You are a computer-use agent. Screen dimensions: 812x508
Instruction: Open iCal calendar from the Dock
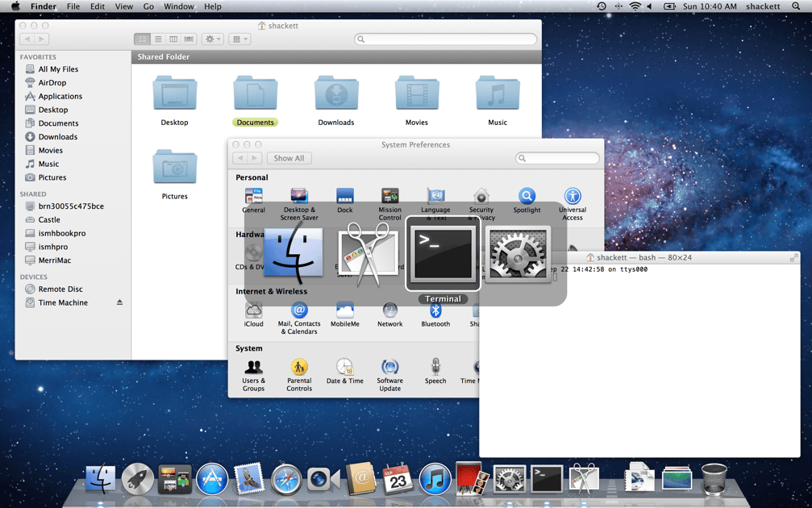coord(398,479)
